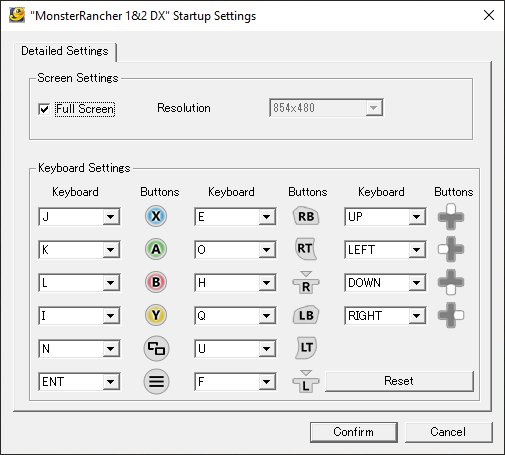Click the RB bumper icon

pos(306,216)
